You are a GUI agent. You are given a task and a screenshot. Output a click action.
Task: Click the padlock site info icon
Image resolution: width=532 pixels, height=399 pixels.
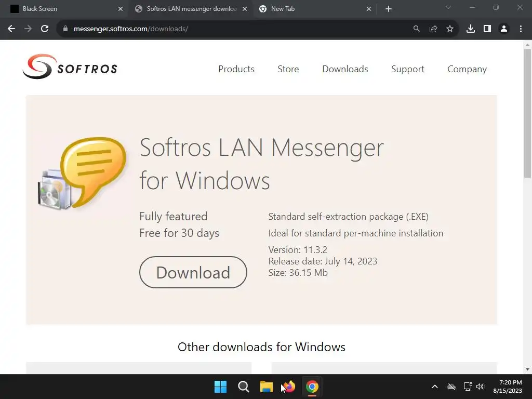point(65,29)
